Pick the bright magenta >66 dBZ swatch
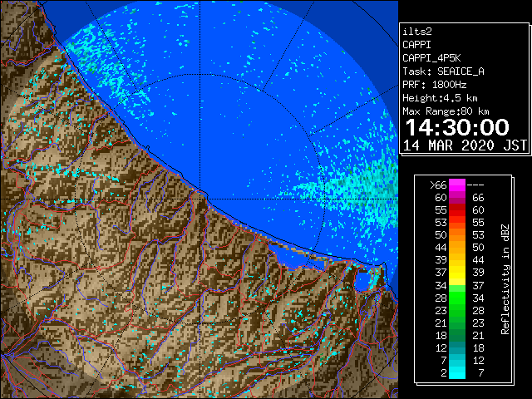532x399 pixels. coord(457,185)
